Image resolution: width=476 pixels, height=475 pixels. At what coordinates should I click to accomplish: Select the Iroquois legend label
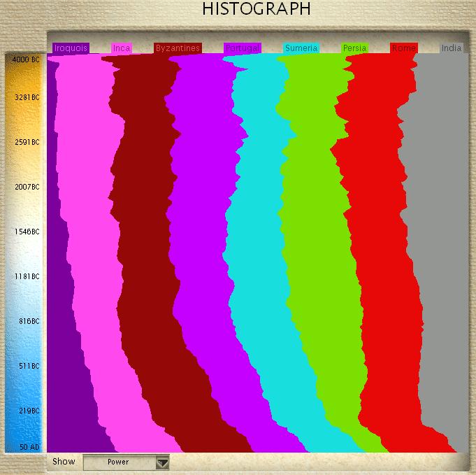(x=71, y=48)
